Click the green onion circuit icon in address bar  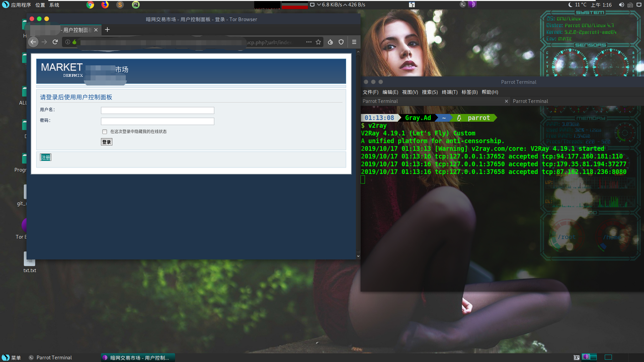(74, 42)
